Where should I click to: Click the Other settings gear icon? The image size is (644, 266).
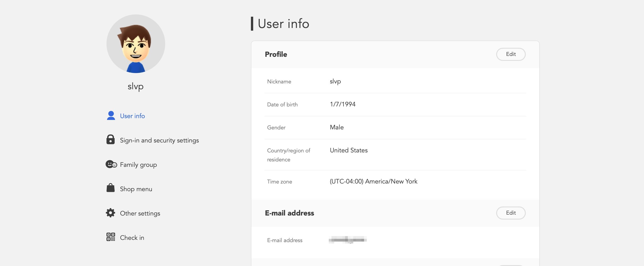coord(111,213)
